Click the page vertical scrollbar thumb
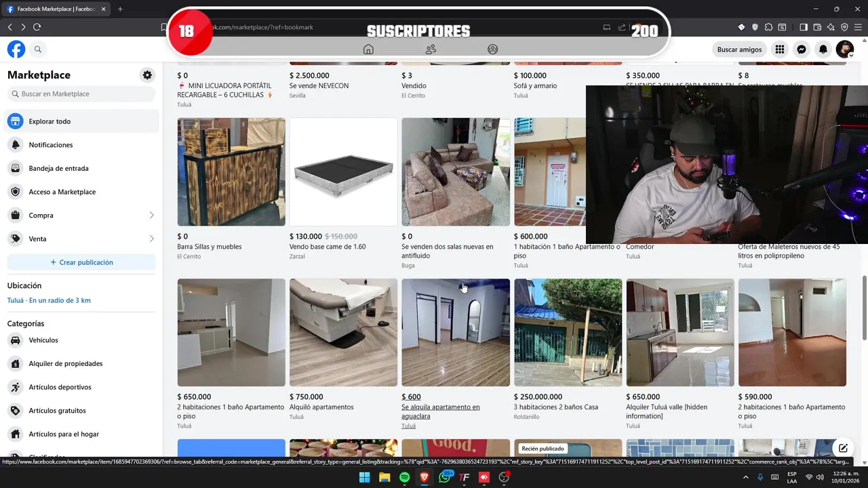Viewport: 868px width, 488px height. tap(864, 308)
